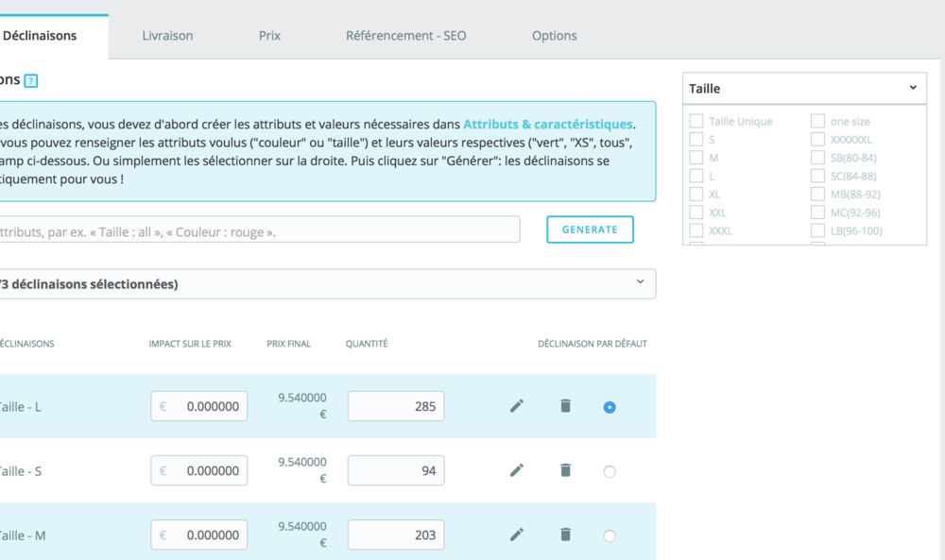Check the XL size checkbox
Image resolution: width=945 pixels, height=560 pixels.
pos(696,194)
